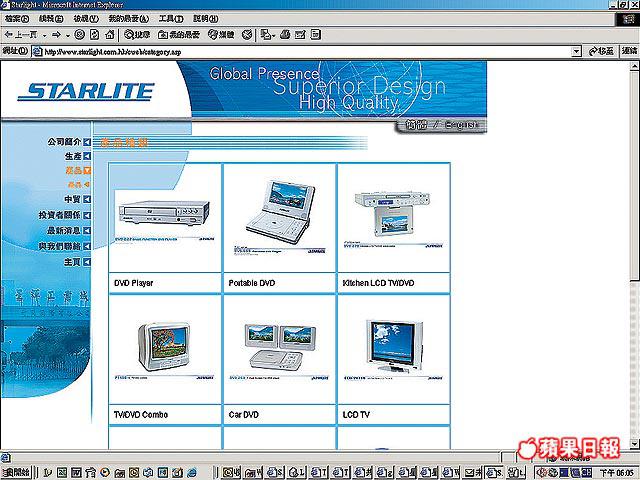Viewport: 640px width, 480px height.
Task: Click the taskbar clock showing 下午 06:05
Action: coord(618,472)
